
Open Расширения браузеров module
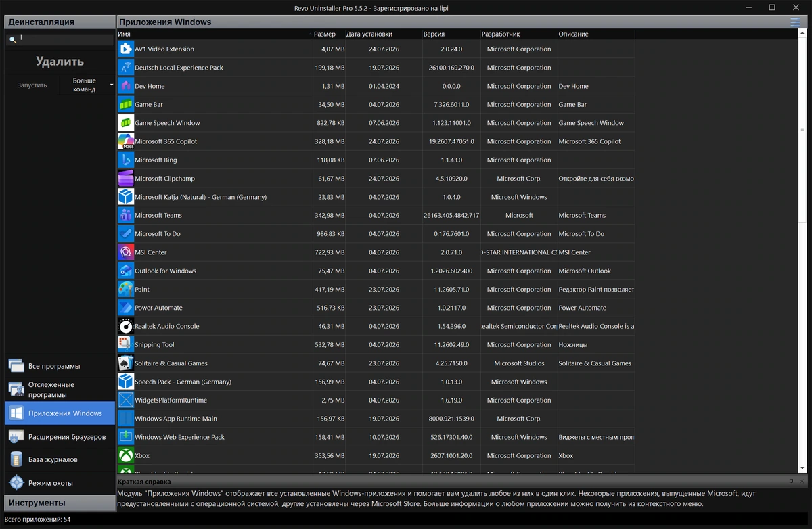click(x=60, y=436)
